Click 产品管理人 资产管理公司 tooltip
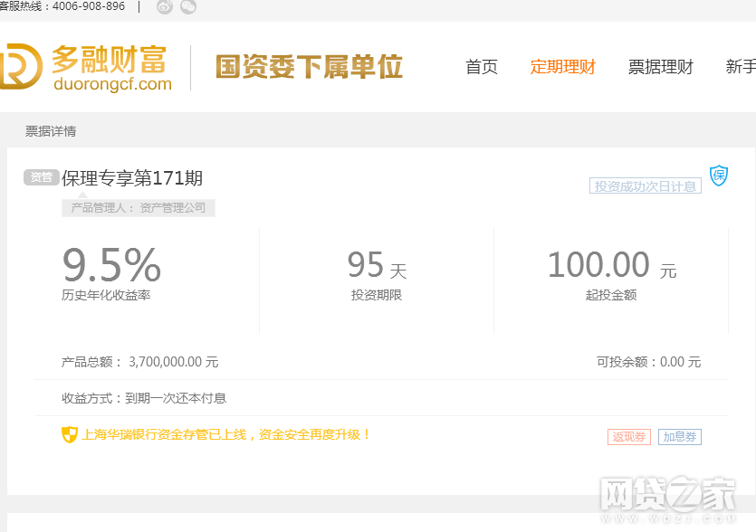Viewport: 756px width, 532px height. [139, 208]
